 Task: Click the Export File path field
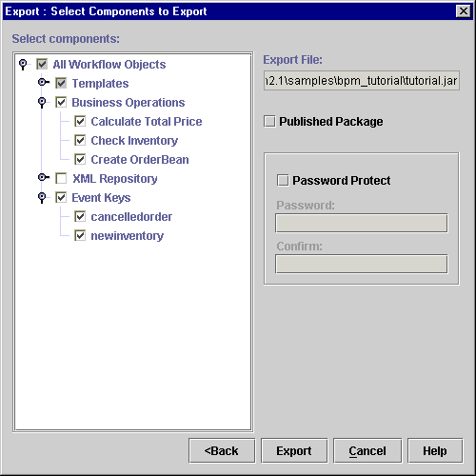tap(362, 81)
